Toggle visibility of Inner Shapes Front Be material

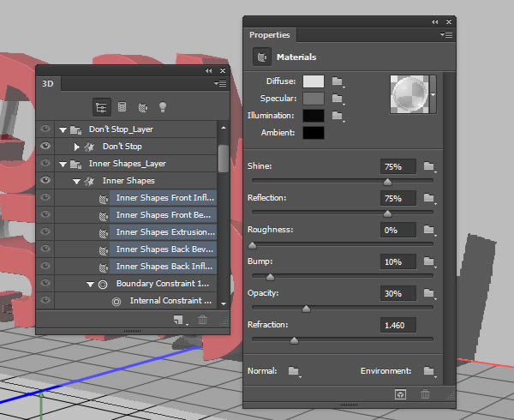pos(45,214)
